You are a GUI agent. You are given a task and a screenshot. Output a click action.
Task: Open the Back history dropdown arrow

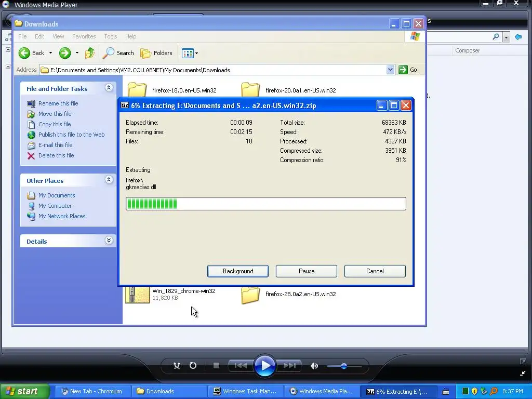[x=50, y=53]
